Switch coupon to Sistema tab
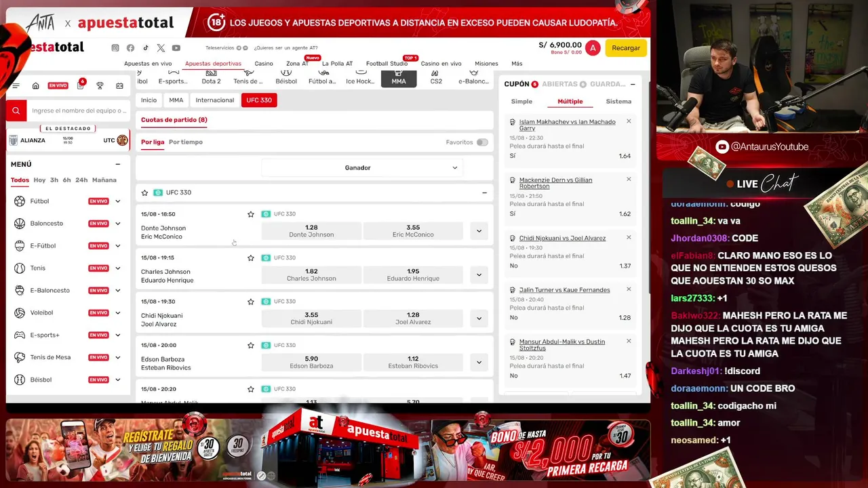 (x=618, y=102)
